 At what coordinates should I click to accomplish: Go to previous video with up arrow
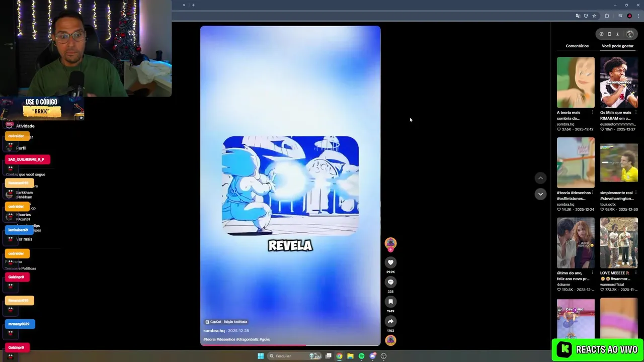540,178
